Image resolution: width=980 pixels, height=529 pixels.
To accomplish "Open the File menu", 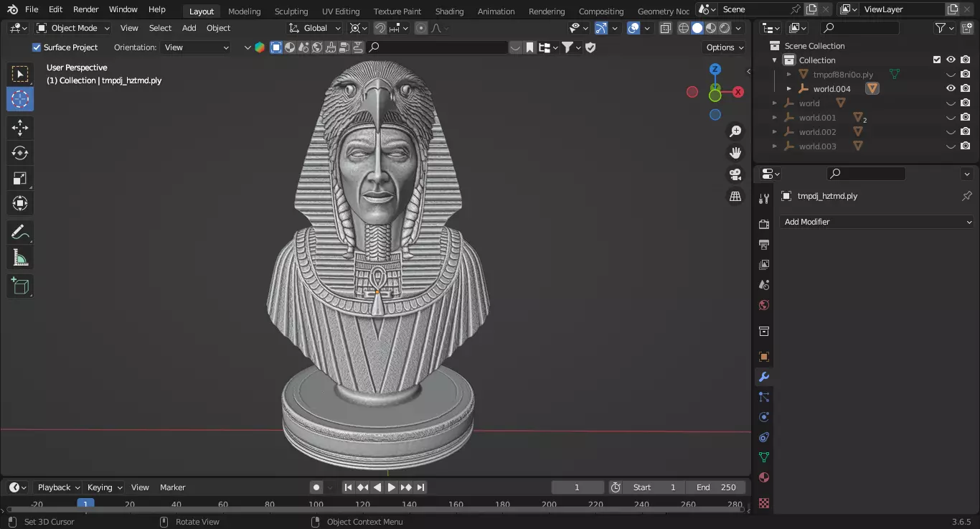I will pyautogui.click(x=32, y=9).
